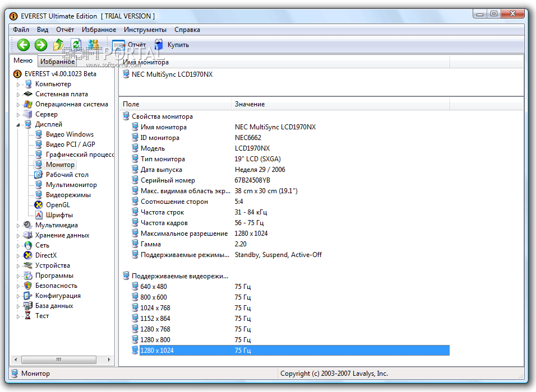Click the База данных icon in tree

tap(27, 306)
